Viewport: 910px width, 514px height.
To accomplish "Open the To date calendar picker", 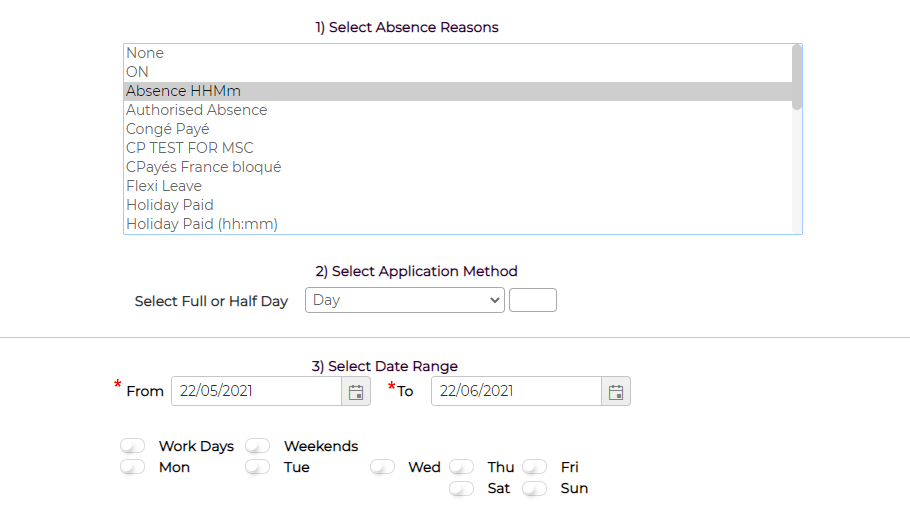I will click(x=616, y=392).
